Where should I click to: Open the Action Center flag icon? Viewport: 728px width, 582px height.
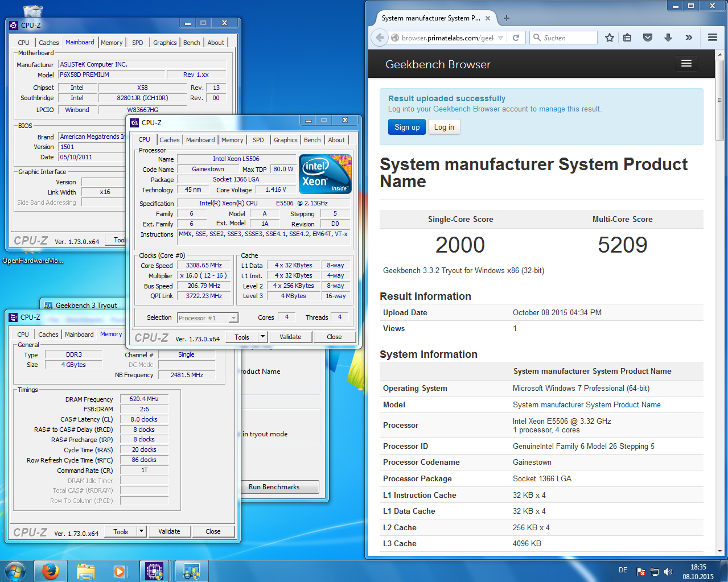641,572
